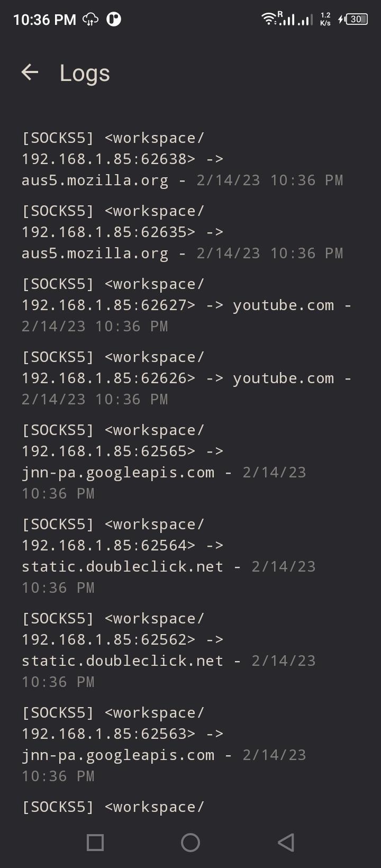This screenshot has height=868, width=381.
Task: Tap the cloud sync status icon
Action: click(x=90, y=20)
